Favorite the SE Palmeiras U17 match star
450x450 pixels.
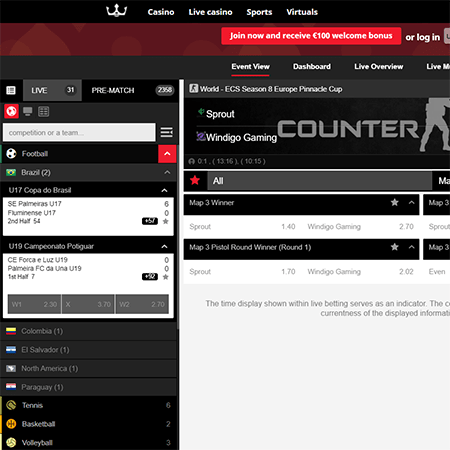click(166, 221)
